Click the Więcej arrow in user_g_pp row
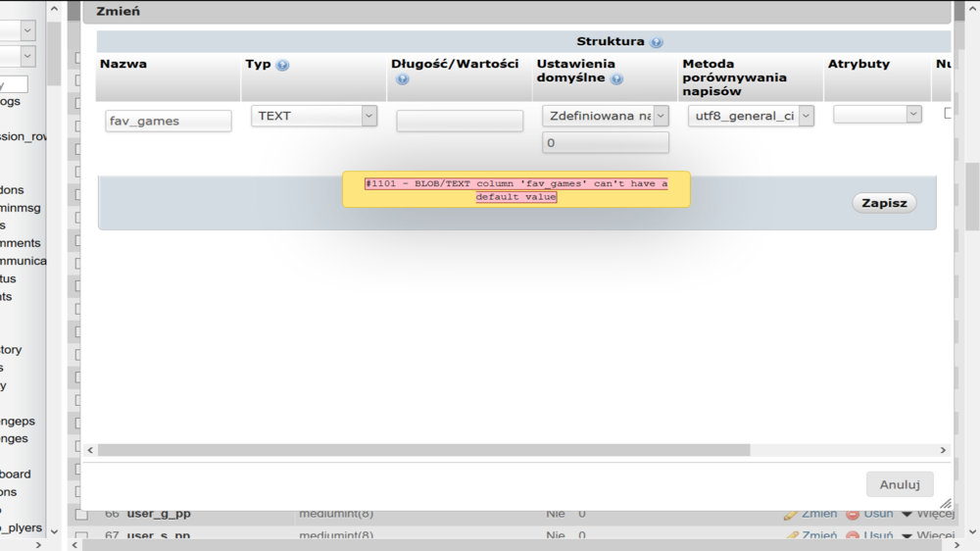Viewport: 980px width, 551px height. [x=906, y=514]
